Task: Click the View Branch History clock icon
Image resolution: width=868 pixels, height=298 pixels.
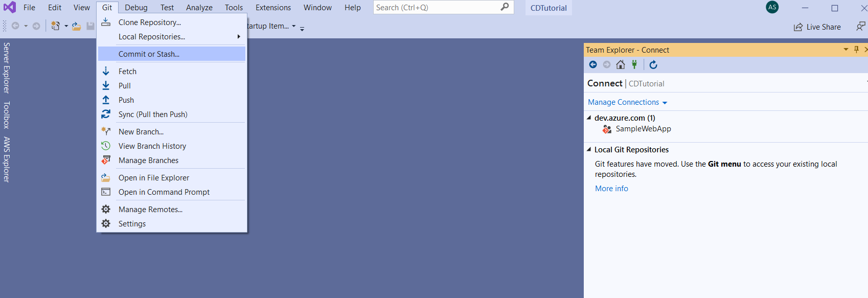Action: click(106, 146)
